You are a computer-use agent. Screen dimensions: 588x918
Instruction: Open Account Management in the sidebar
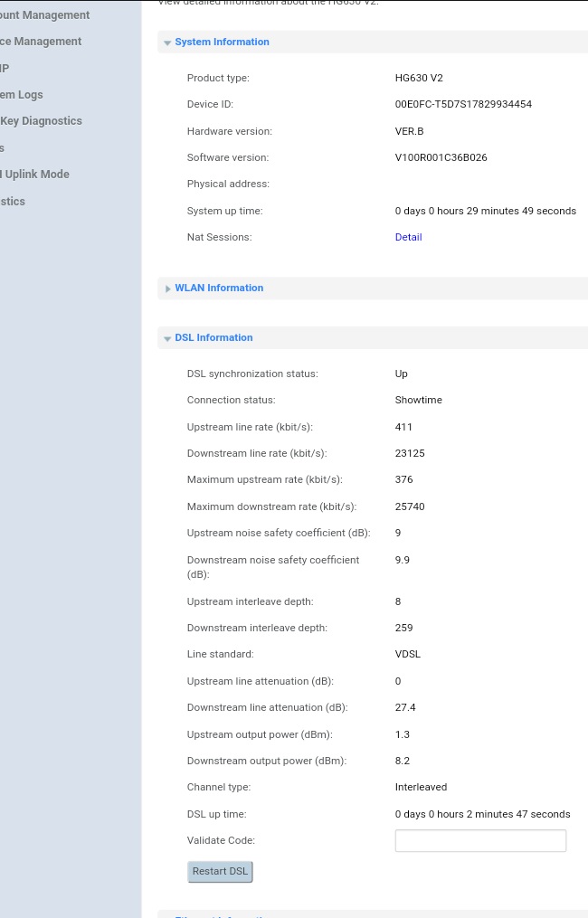44,14
